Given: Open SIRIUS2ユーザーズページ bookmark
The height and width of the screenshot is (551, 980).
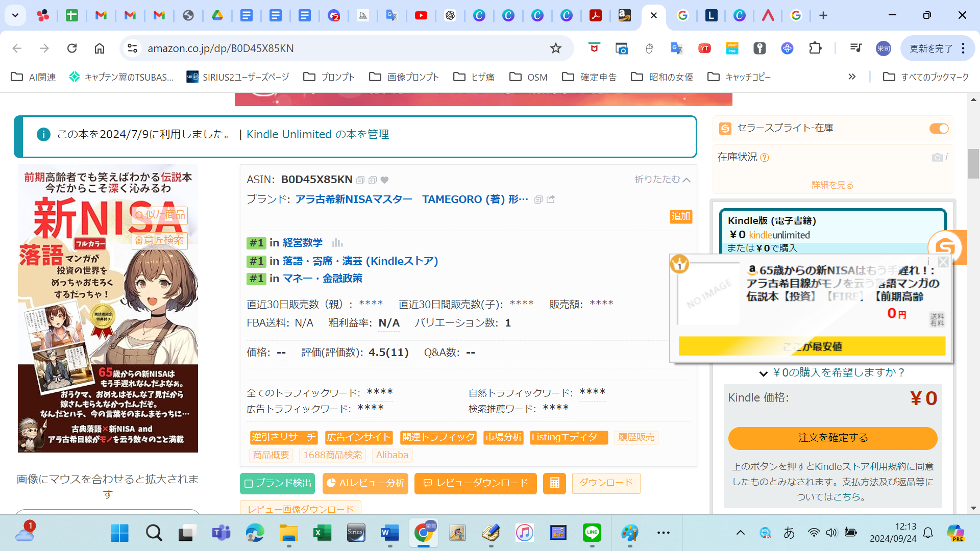Looking at the screenshot, I should 238,77.
